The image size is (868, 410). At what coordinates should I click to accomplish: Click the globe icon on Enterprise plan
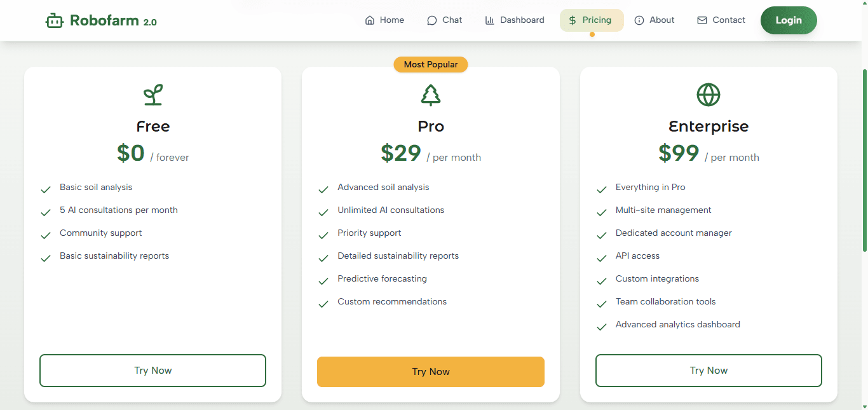tap(709, 95)
